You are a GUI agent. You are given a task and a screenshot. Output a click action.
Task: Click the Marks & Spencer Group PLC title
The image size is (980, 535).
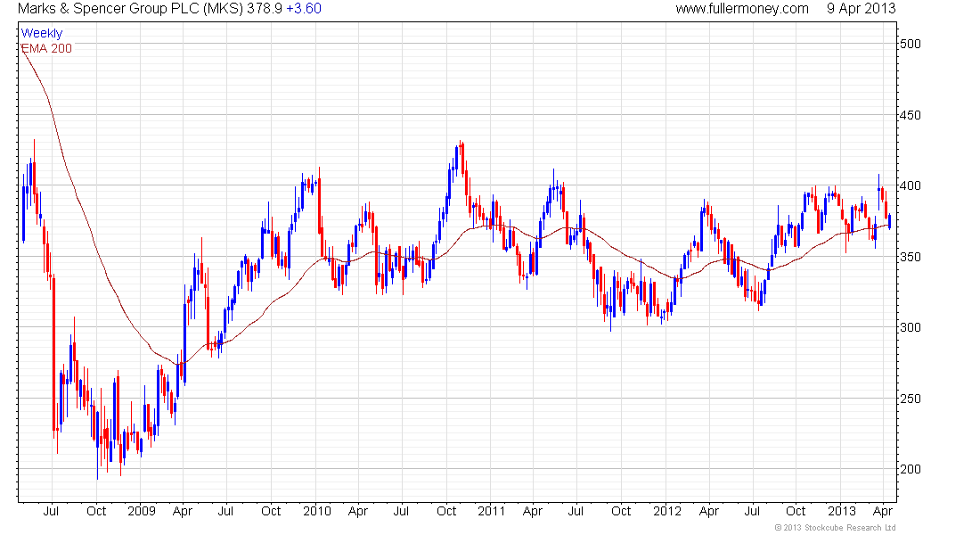coord(130,9)
